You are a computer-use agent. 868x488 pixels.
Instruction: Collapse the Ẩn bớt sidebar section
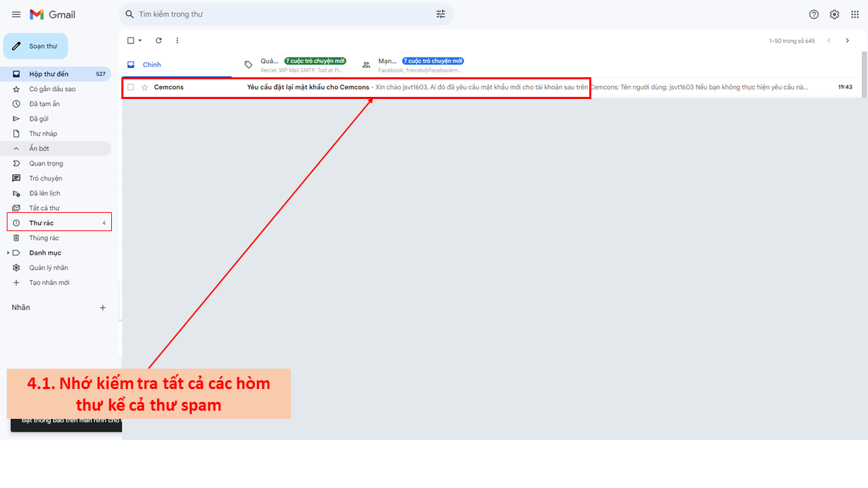(39, 148)
